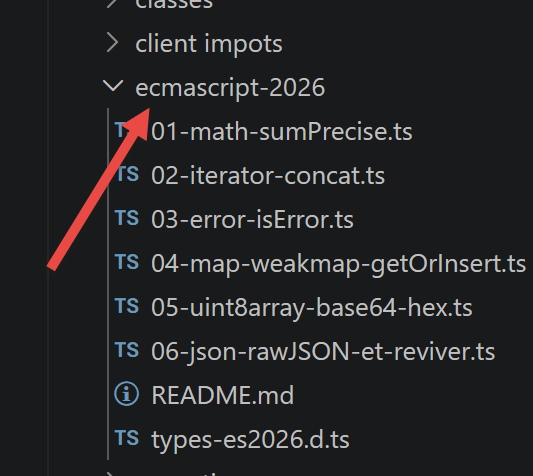This screenshot has width=533, height=476.
Task: Click TS icon beside 06-json-rawJSON-et-reviver.ts
Action: click(x=127, y=350)
